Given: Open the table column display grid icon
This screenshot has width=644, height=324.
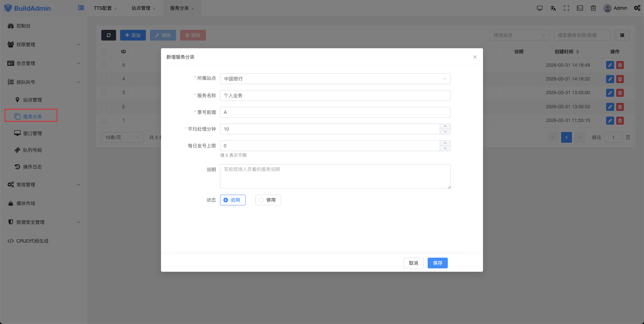Looking at the screenshot, I should point(622,35).
